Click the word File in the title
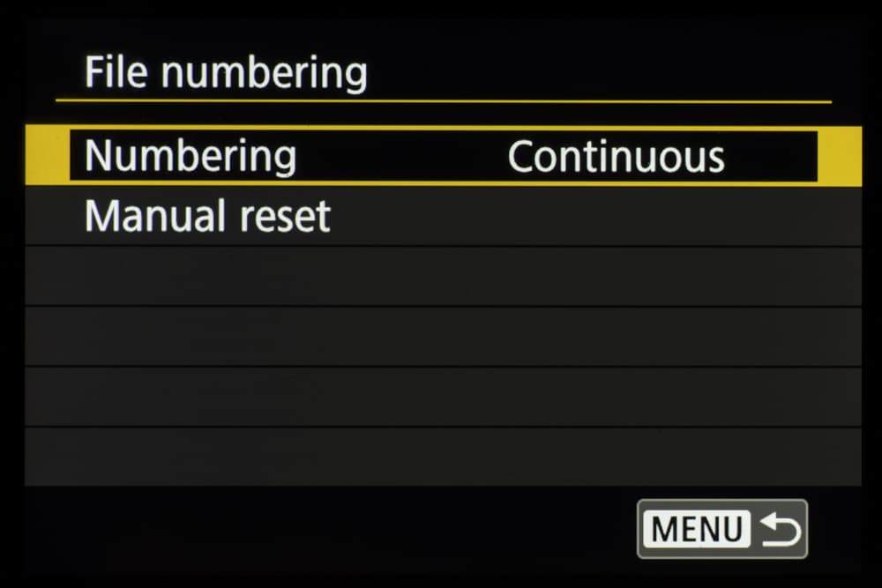This screenshot has width=882, height=588. point(116,71)
